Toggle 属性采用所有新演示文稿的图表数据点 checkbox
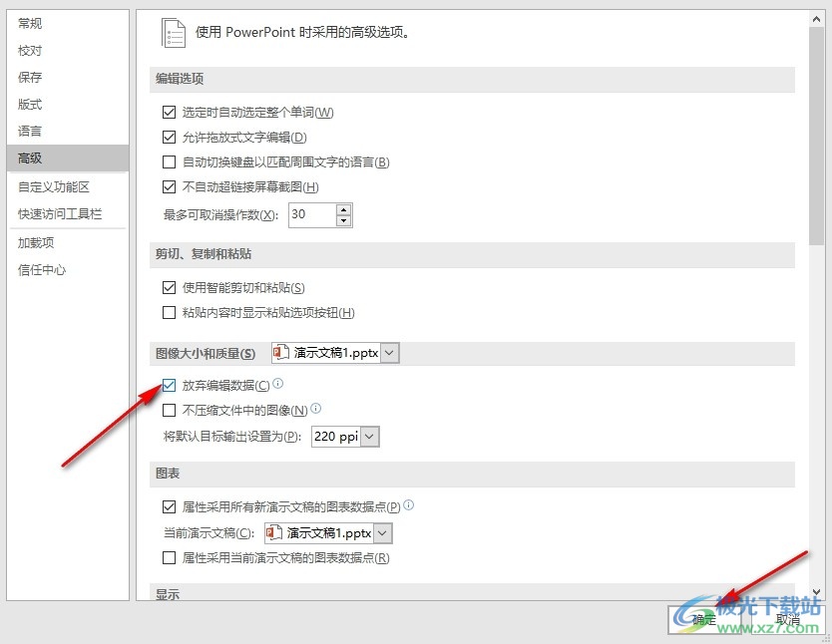The height and width of the screenshot is (644, 832). pyautogui.click(x=169, y=507)
